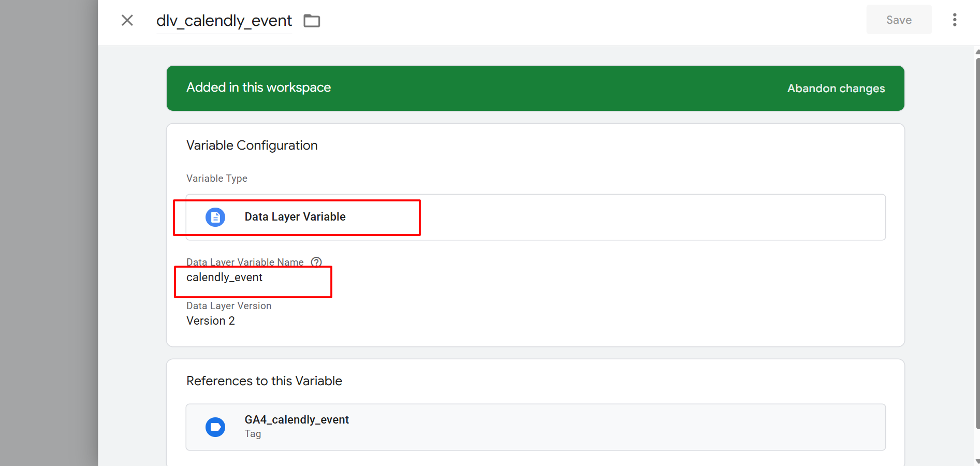Click the References to this Variable heading
Image resolution: width=980 pixels, height=466 pixels.
pos(264,381)
